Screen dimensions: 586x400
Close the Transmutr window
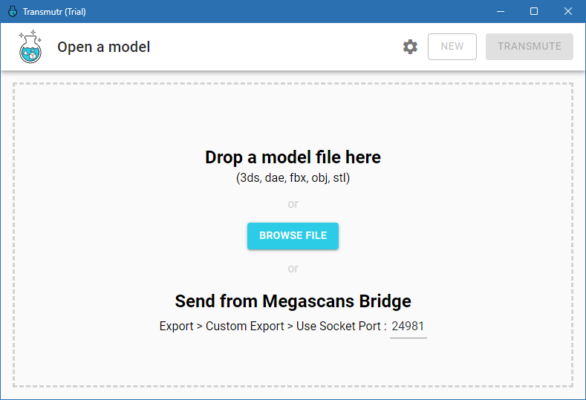pos(568,11)
